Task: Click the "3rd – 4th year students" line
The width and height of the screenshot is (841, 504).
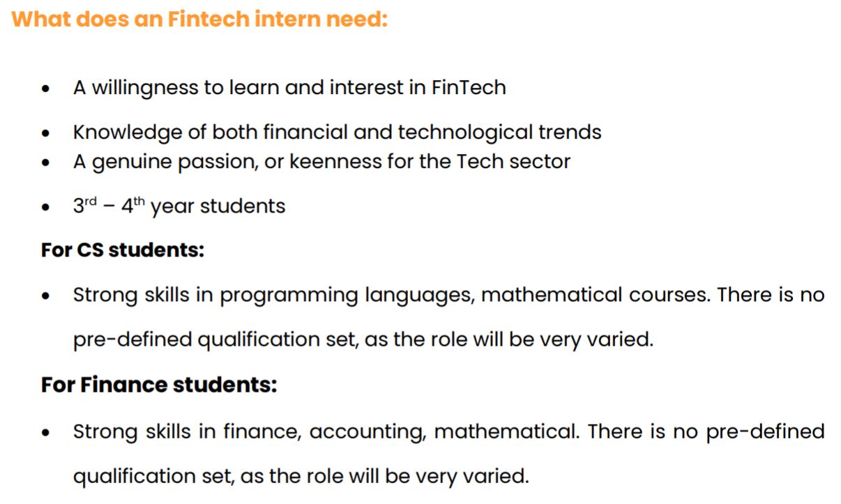Action: [x=179, y=206]
